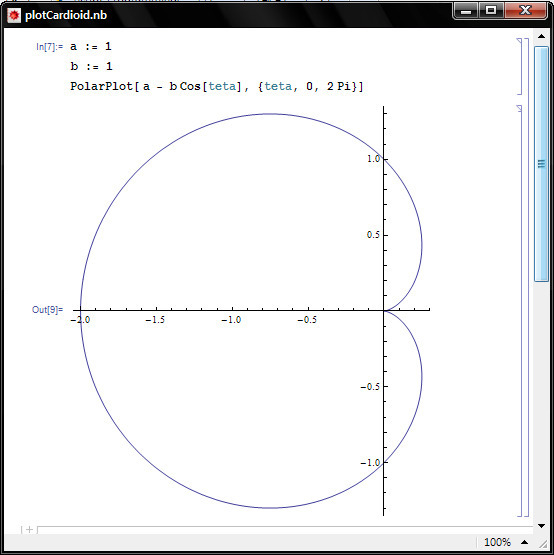Click '2 Pi' in the plot range

(339, 86)
